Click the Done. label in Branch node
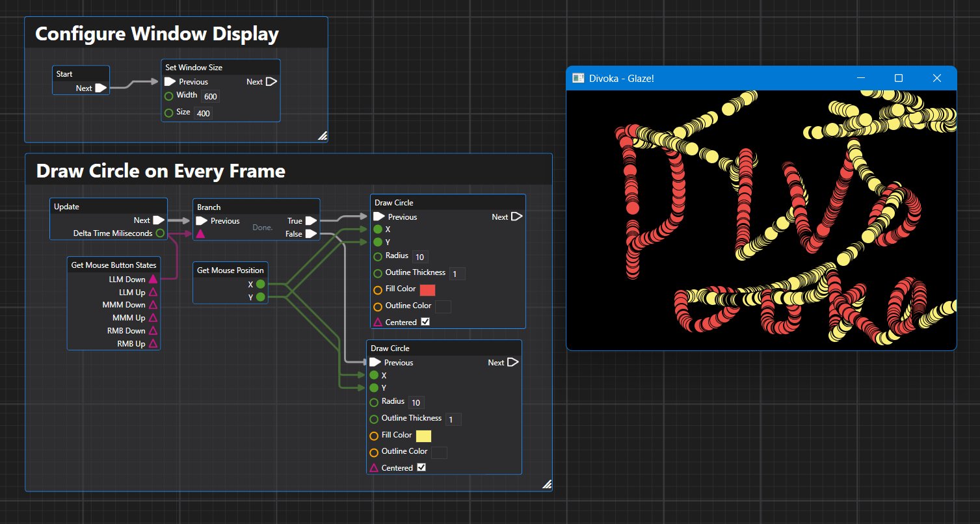The image size is (980, 524). (x=263, y=228)
